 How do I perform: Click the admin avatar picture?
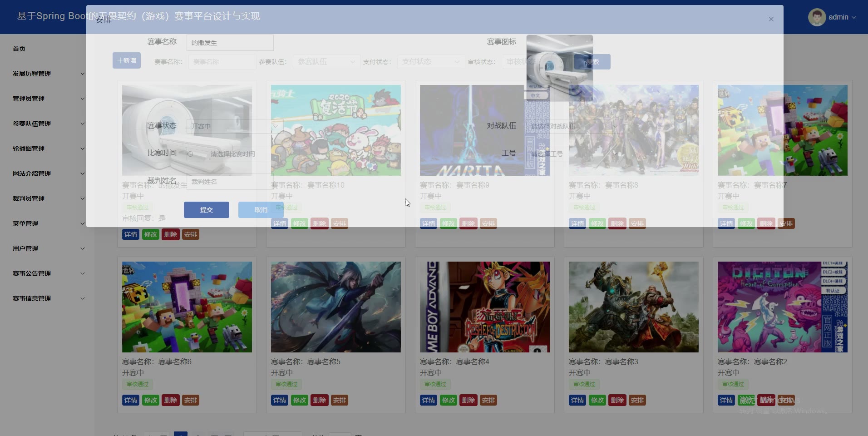pos(817,17)
